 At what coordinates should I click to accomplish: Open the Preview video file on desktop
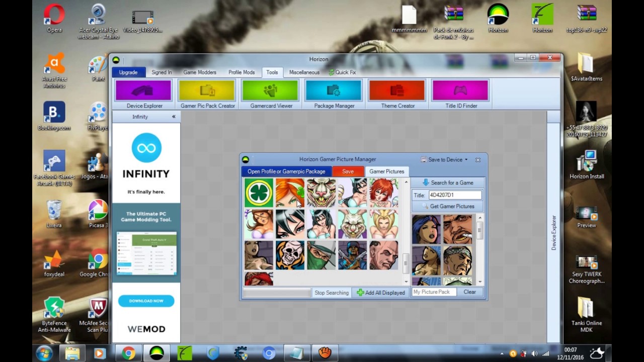[587, 217]
